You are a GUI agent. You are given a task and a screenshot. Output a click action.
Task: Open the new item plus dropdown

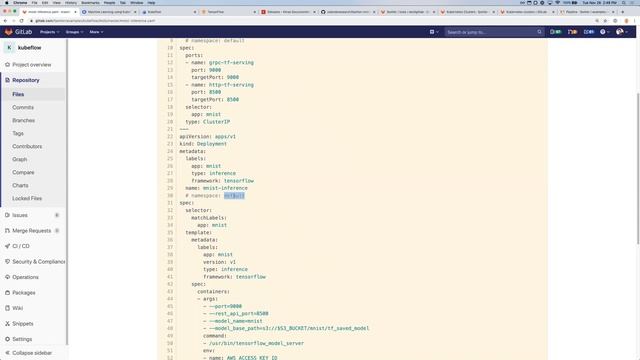click(x=434, y=32)
